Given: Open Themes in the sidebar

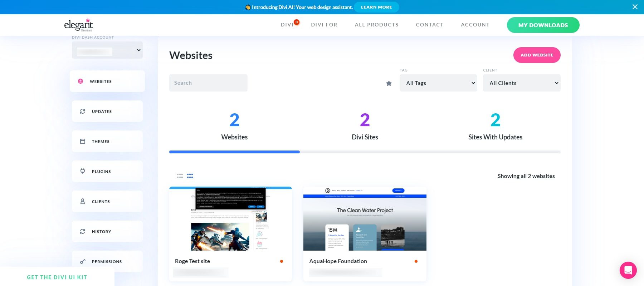Looking at the screenshot, I should click(107, 141).
